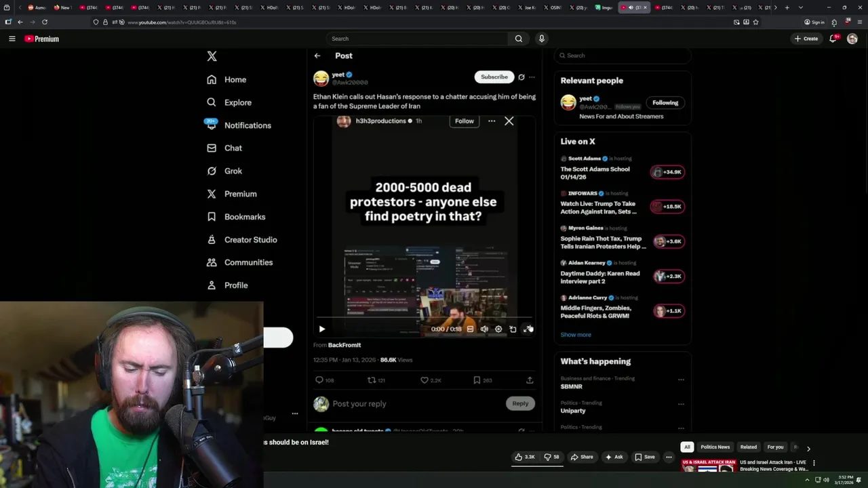Open X Notifications
The image size is (868, 488).
[238, 125]
